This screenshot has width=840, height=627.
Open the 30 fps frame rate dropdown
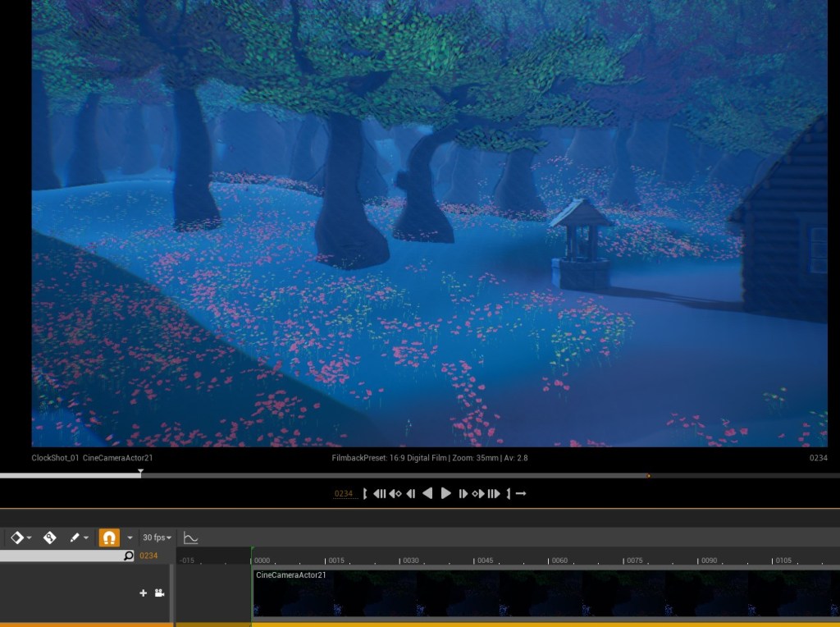pos(157,538)
